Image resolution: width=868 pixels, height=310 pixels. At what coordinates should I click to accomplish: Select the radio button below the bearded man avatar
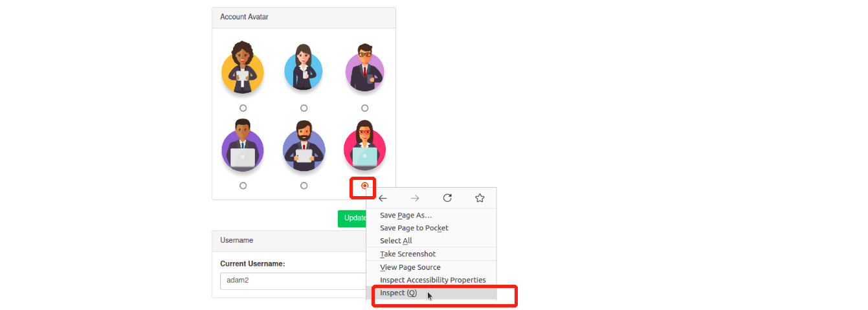(x=304, y=186)
